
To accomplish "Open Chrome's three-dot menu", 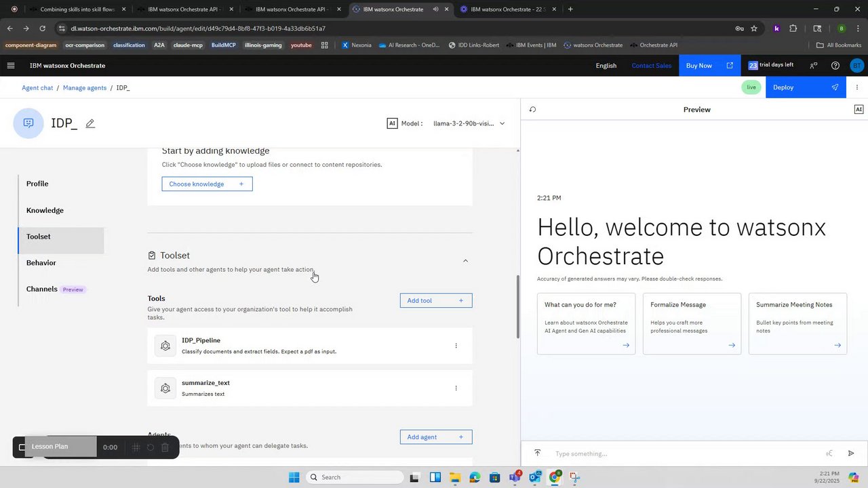I will point(857,28).
